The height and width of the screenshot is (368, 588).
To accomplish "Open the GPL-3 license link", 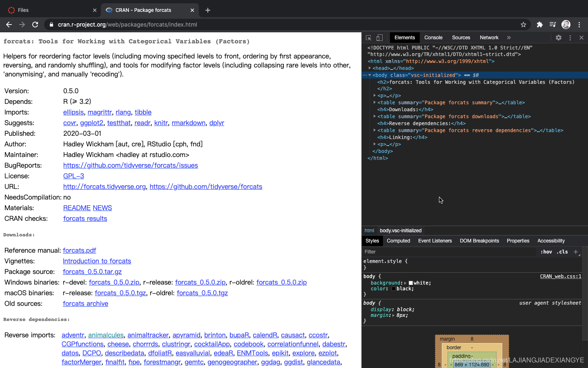I will [x=73, y=176].
